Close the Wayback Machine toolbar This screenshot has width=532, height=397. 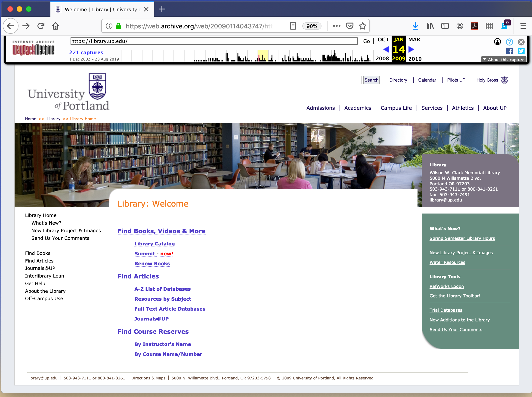coord(521,42)
